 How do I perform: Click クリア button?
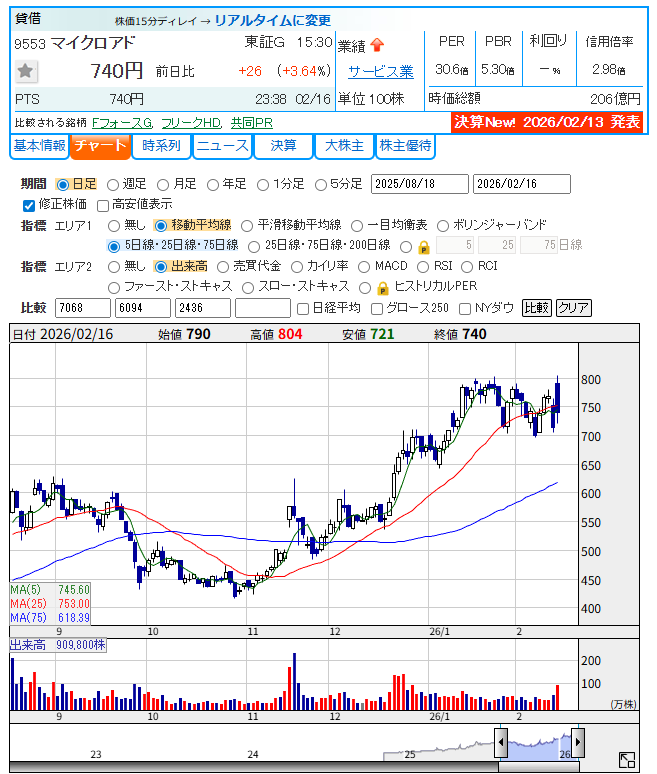tap(574, 308)
